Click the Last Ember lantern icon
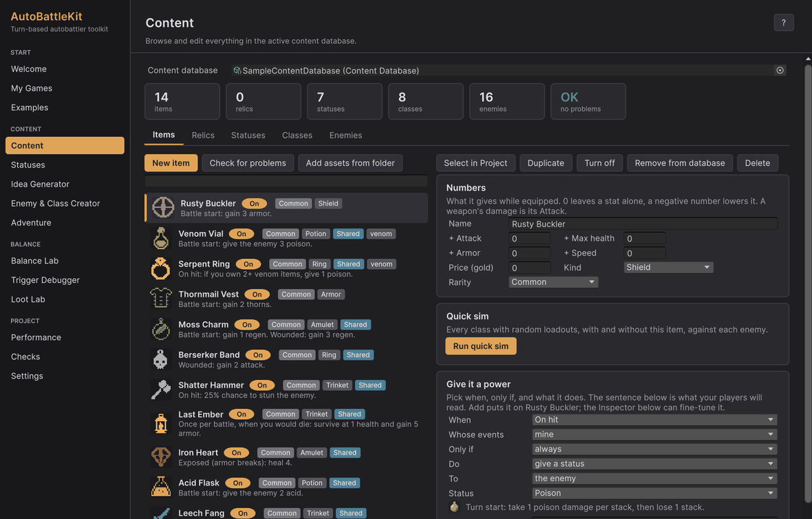 pyautogui.click(x=161, y=423)
